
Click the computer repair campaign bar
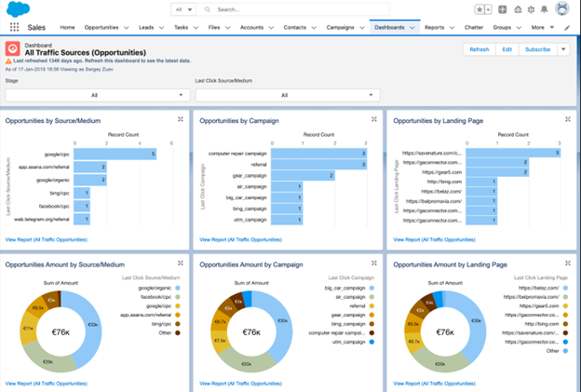tap(318, 154)
